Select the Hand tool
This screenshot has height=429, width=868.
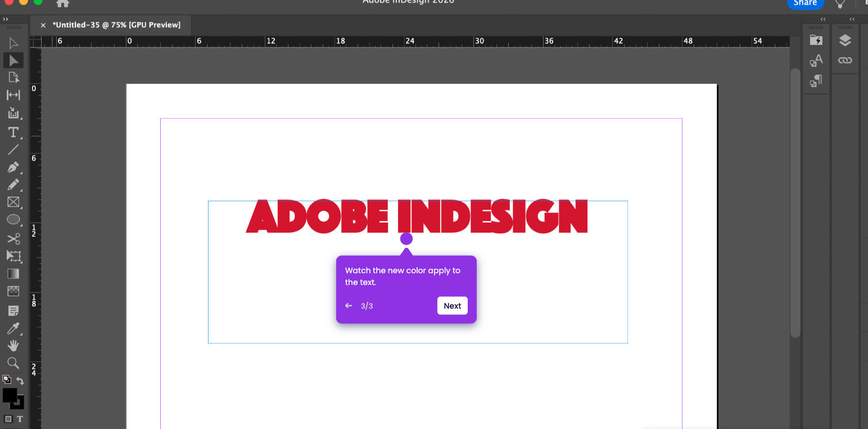[x=13, y=345]
